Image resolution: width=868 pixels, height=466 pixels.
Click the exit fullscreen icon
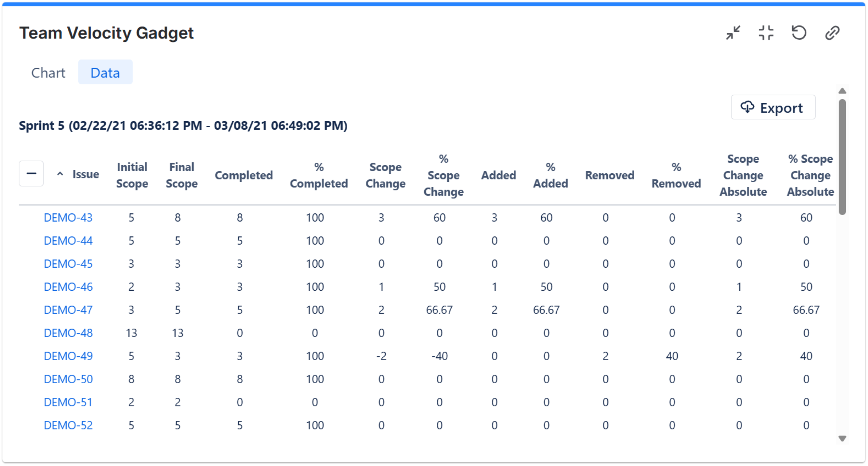[766, 33]
